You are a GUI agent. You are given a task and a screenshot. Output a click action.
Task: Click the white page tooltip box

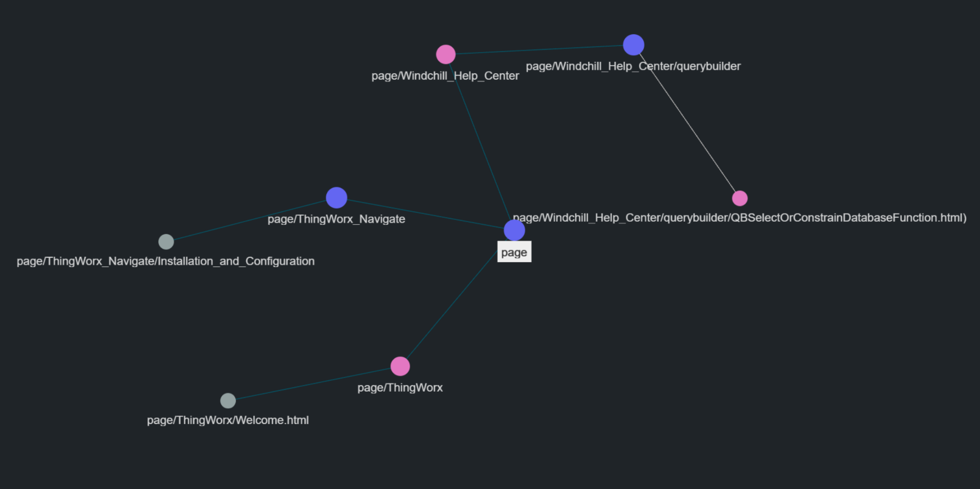pyautogui.click(x=514, y=252)
